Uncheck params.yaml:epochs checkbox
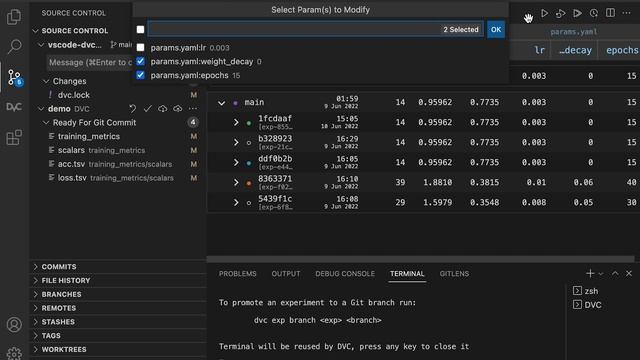This screenshot has height=360, width=640. pos(140,75)
